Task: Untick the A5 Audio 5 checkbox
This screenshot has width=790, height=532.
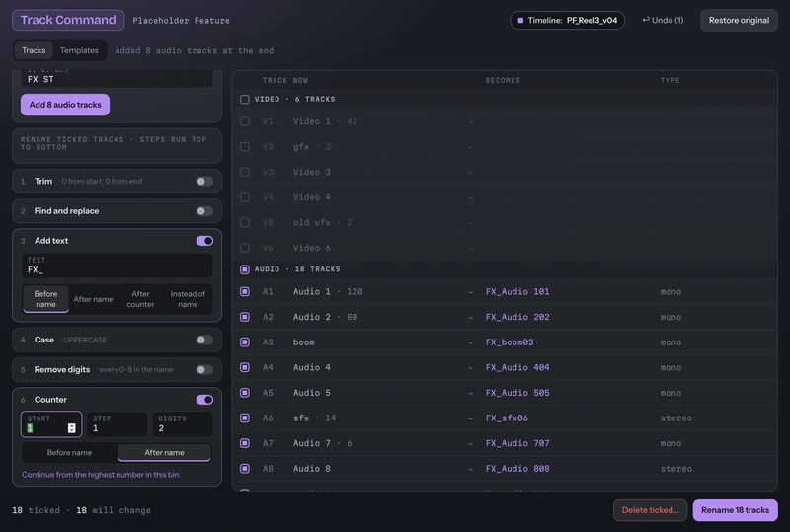Action: click(244, 393)
